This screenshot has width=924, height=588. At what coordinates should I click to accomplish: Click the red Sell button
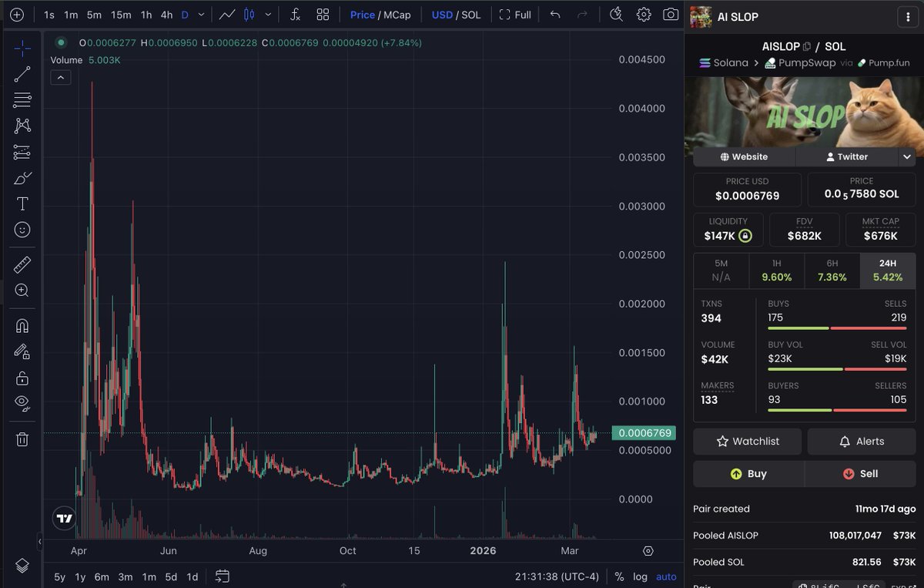(860, 474)
